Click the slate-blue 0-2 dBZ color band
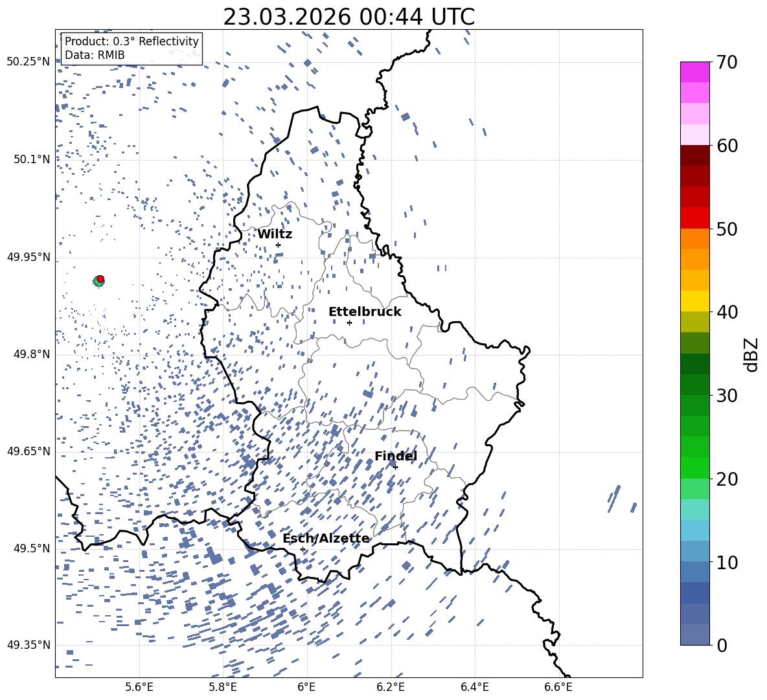This screenshot has width=767, height=700. point(695,635)
